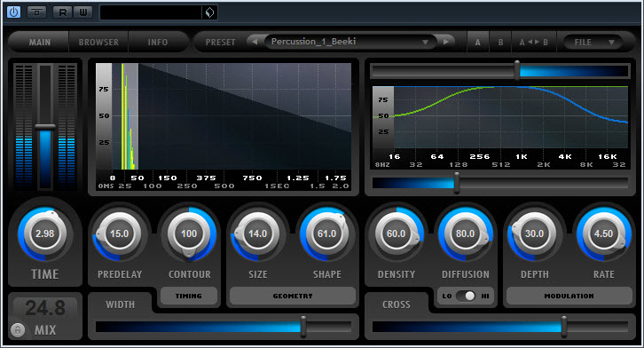644x348 pixels.
Task: Open the FILE dropdown menu
Action: click(593, 43)
